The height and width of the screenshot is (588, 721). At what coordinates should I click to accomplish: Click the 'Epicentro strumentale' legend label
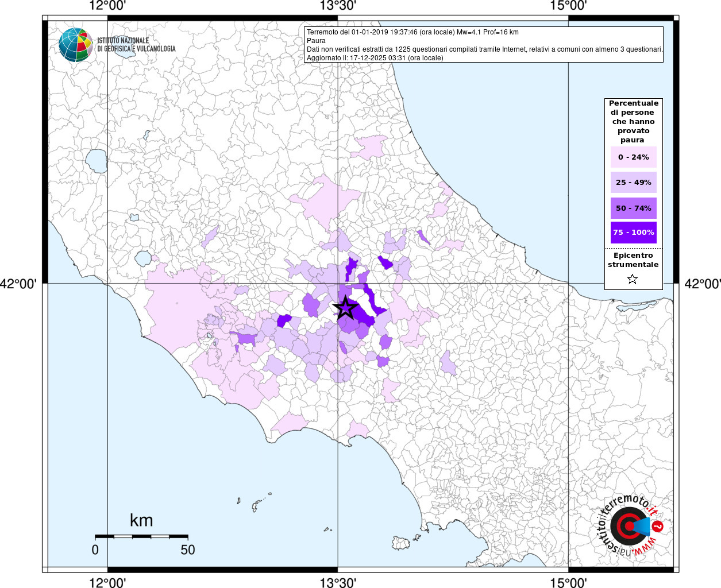coord(633,260)
